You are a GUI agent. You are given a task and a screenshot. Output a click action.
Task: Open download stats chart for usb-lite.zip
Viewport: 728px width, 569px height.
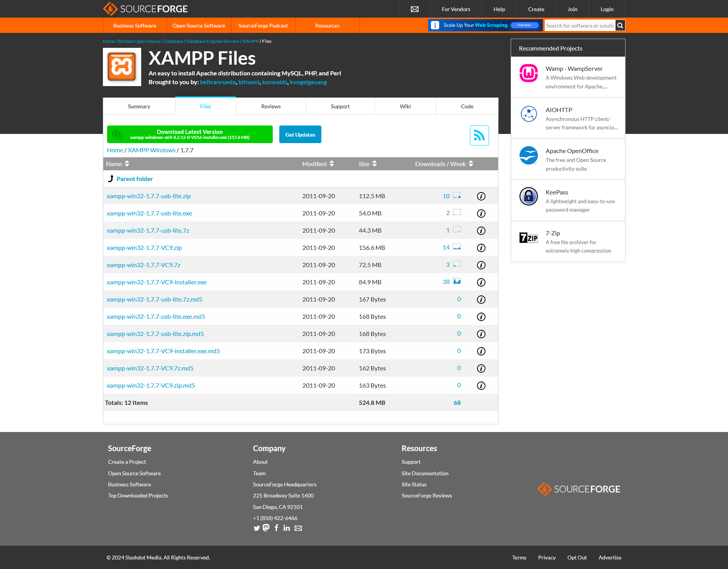click(457, 195)
